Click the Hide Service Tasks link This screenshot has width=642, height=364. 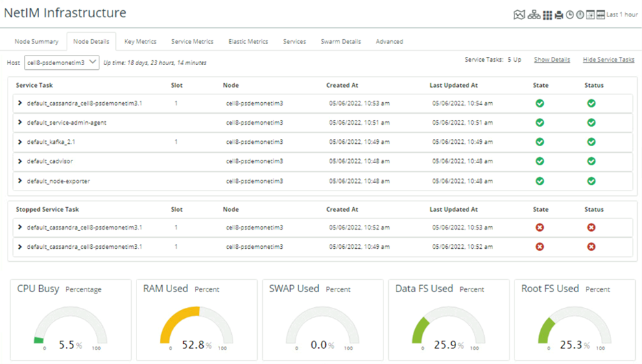(x=608, y=60)
